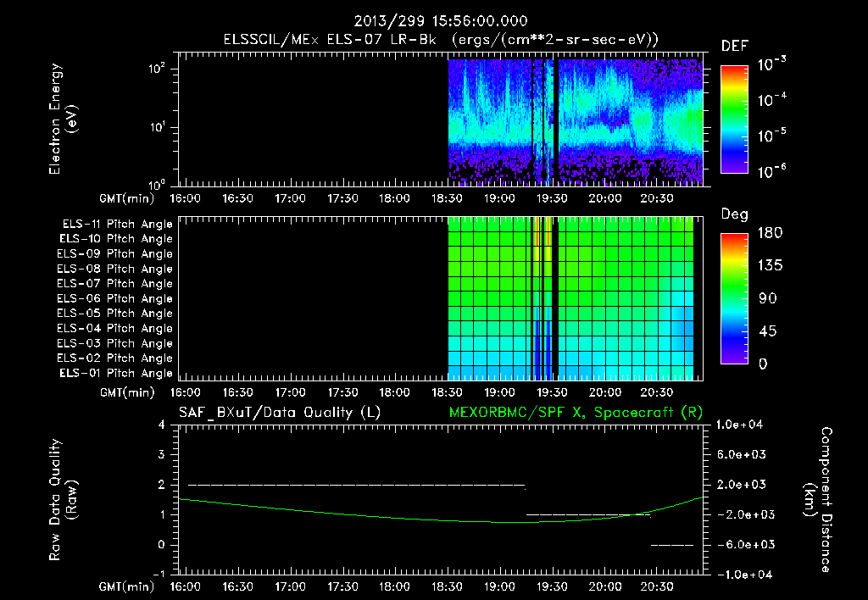Viewport: 868px width, 600px height.
Task: Click the 3 tick on data quality axis
Action: [x=162, y=454]
